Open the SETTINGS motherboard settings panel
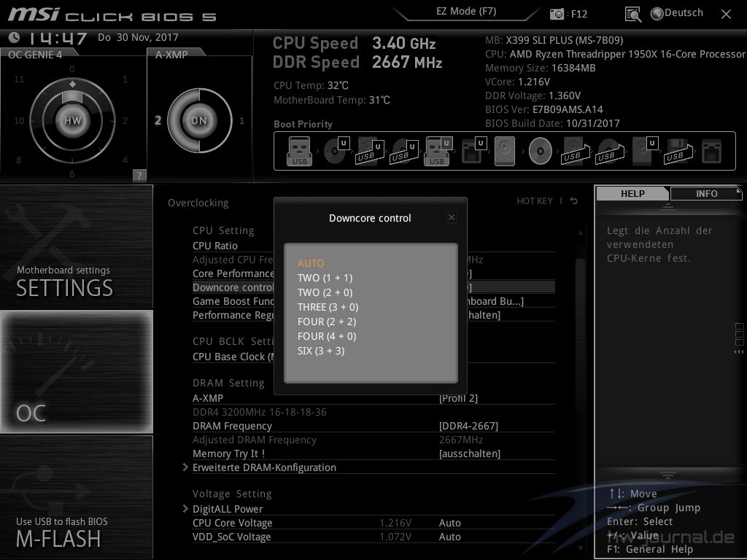Screen dimensions: 747x560 [76, 246]
